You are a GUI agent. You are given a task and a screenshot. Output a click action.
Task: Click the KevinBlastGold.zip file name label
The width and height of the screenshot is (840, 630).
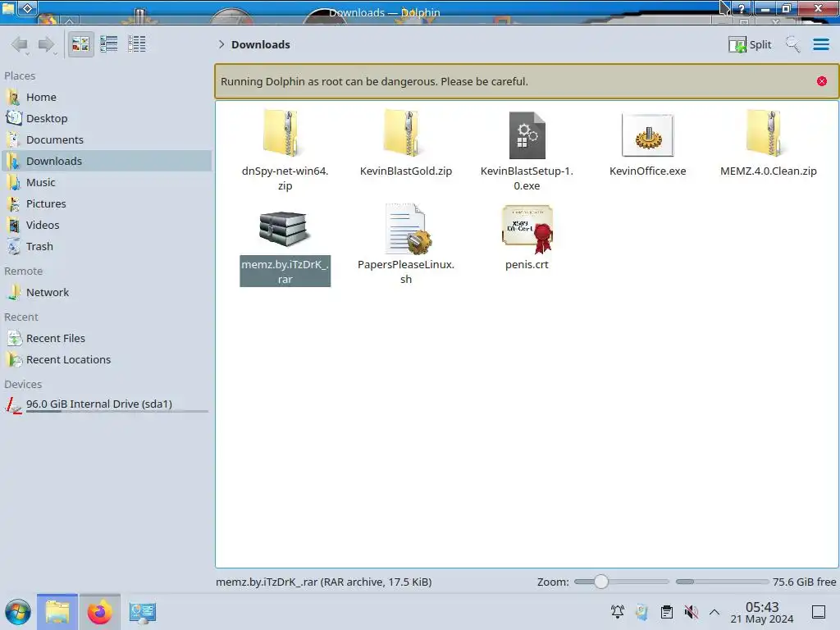[x=406, y=171]
